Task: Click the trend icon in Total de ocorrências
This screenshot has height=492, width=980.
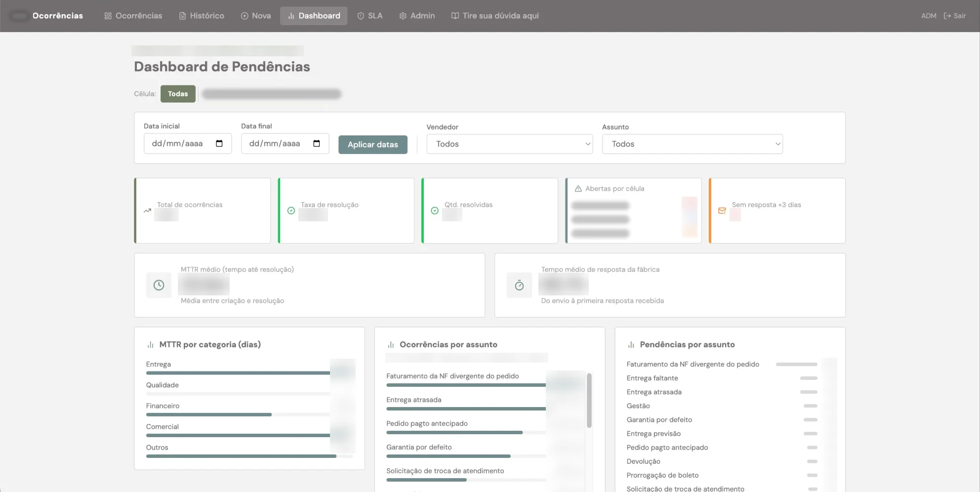Action: tap(147, 211)
